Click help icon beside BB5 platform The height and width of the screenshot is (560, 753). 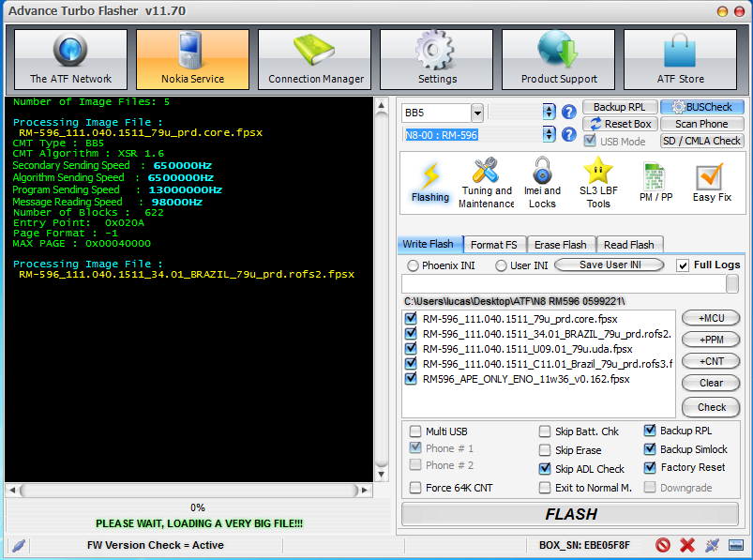tap(569, 113)
